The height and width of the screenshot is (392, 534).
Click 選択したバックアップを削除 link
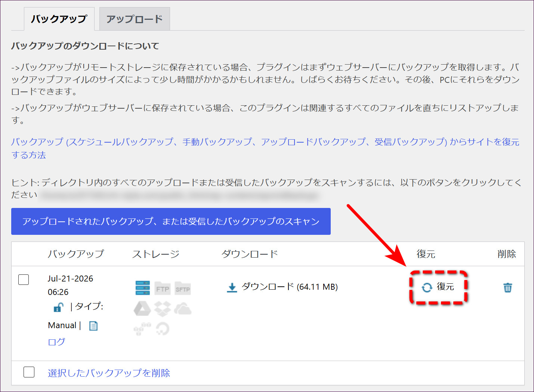109,373
